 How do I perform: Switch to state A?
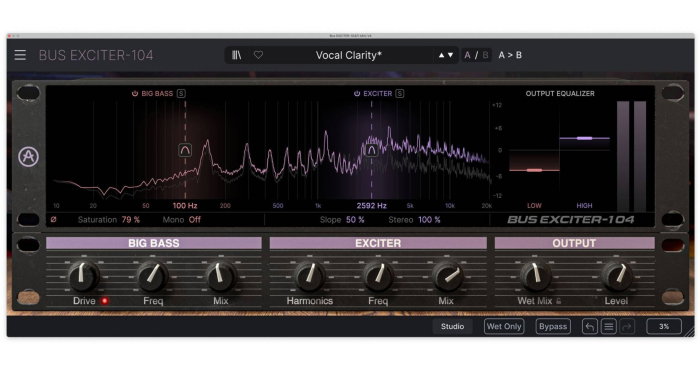tap(467, 55)
